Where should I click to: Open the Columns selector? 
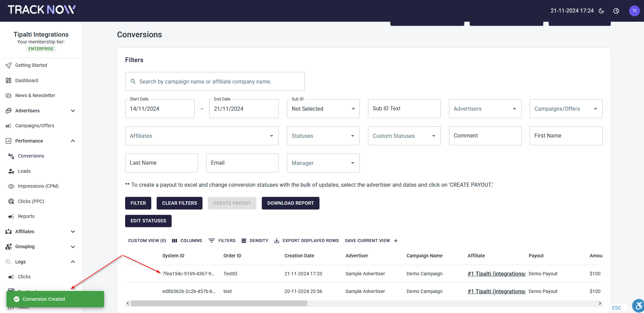point(187,241)
